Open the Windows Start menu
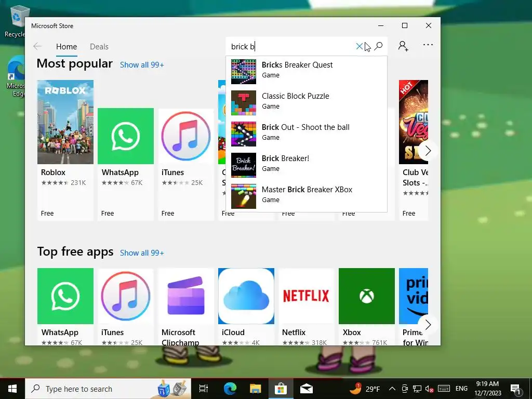Viewport: 532px width, 399px height. [x=12, y=389]
